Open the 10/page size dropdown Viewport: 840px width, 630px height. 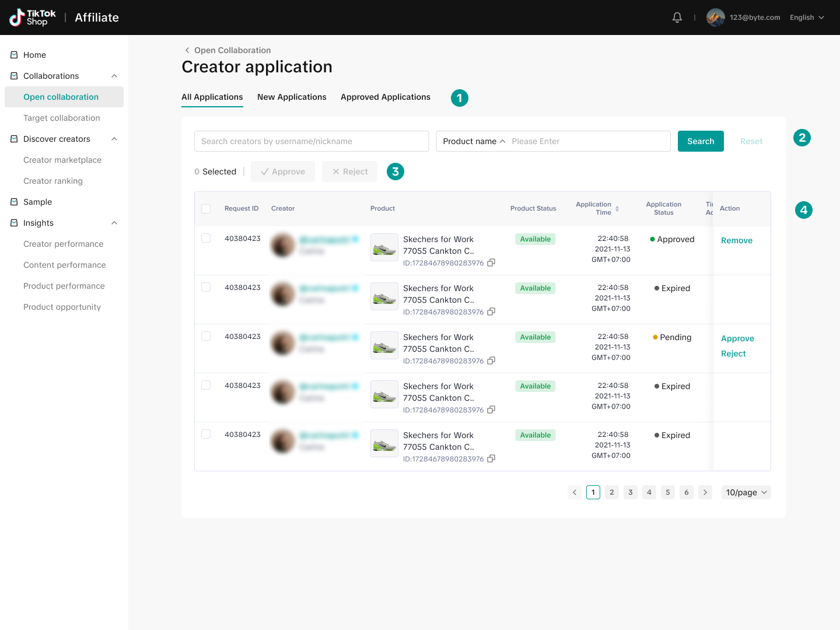(x=746, y=492)
